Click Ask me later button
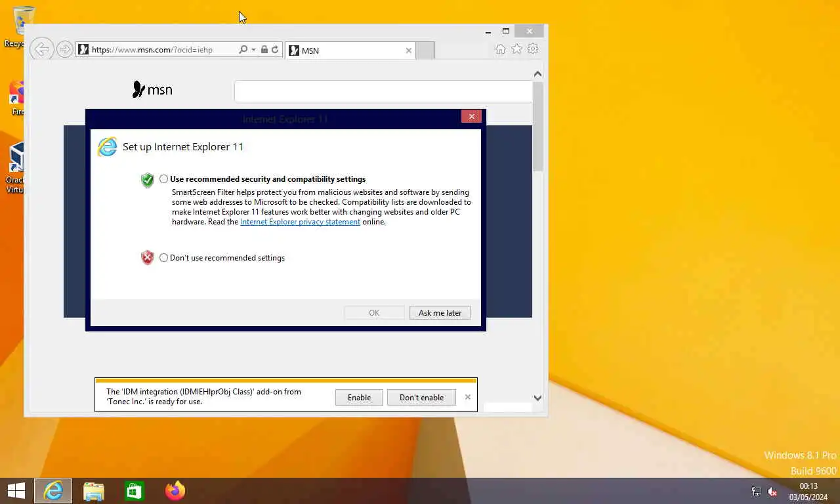The image size is (840, 504). coord(440,313)
